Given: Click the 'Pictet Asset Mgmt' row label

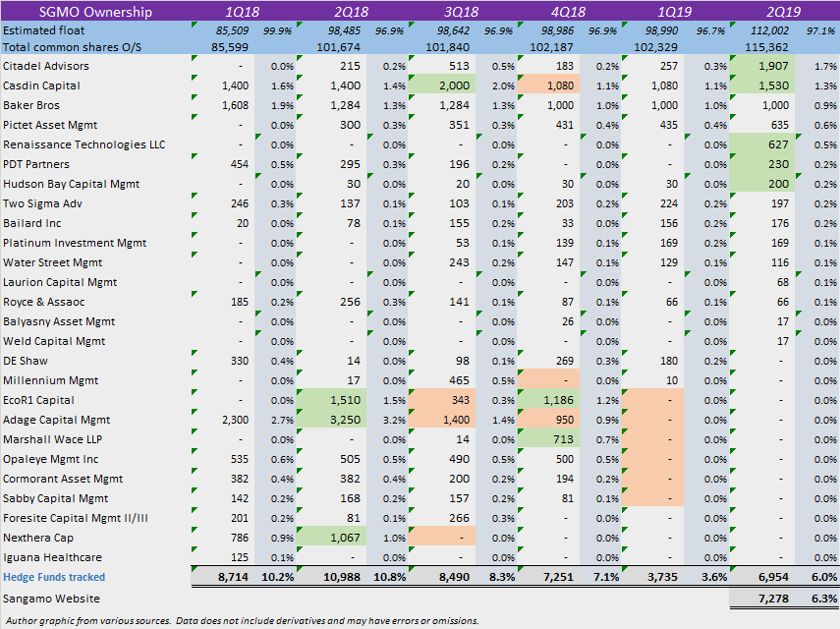Looking at the screenshot, I should (x=50, y=125).
